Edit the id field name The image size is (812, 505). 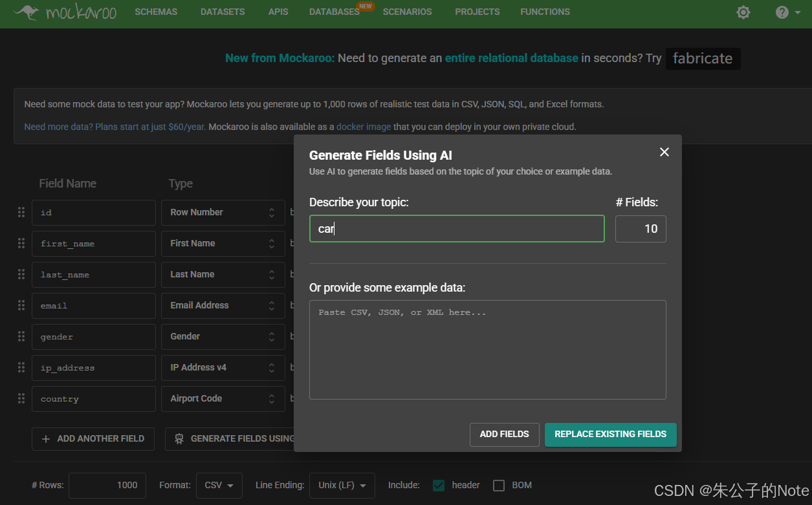(x=94, y=212)
